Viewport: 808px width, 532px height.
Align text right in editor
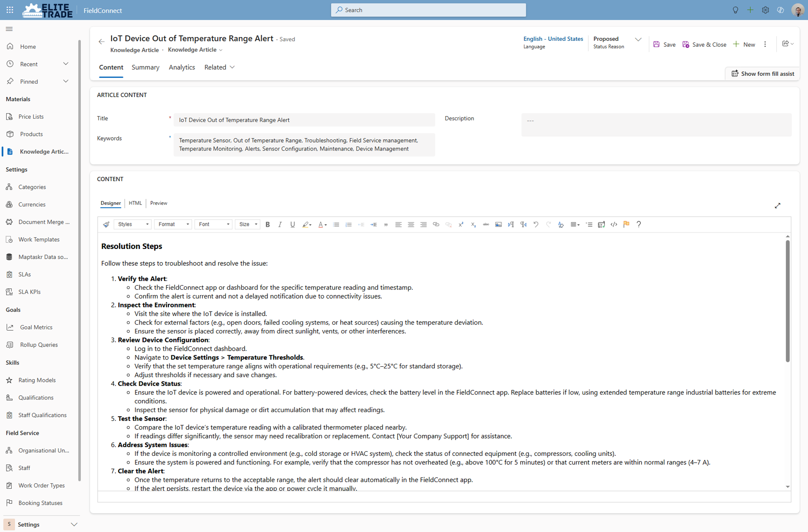(x=423, y=225)
